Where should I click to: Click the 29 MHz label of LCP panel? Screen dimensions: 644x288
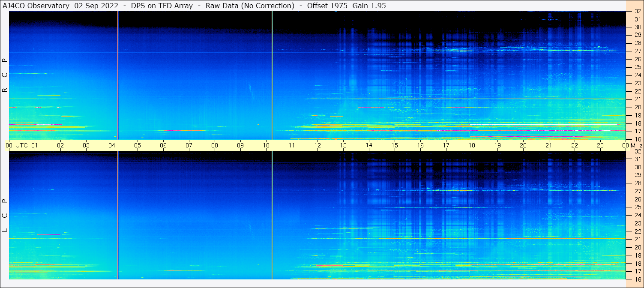(638, 175)
